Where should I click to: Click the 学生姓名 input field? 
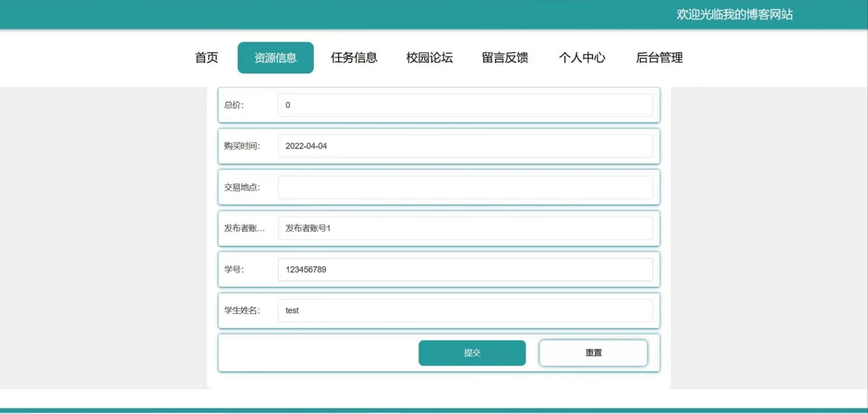466,310
